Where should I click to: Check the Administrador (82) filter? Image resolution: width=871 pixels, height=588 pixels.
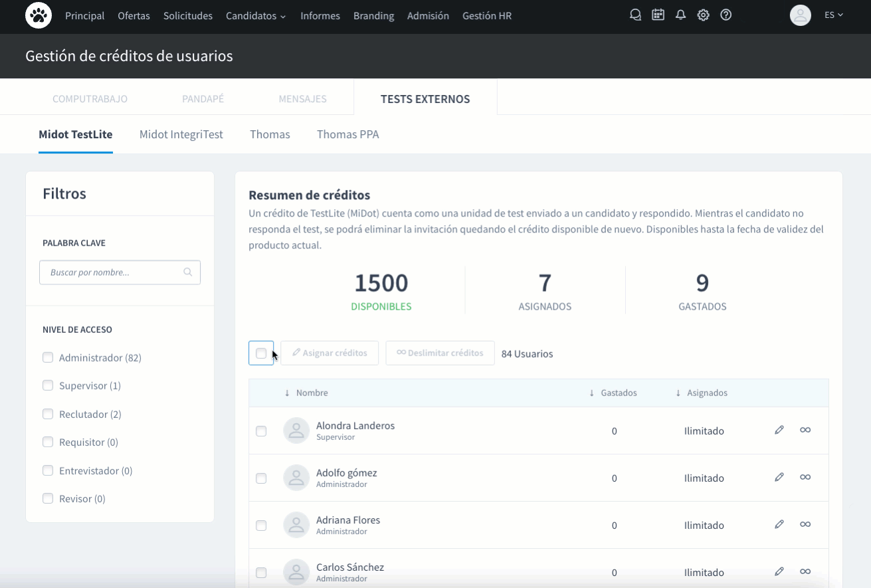tap(48, 357)
